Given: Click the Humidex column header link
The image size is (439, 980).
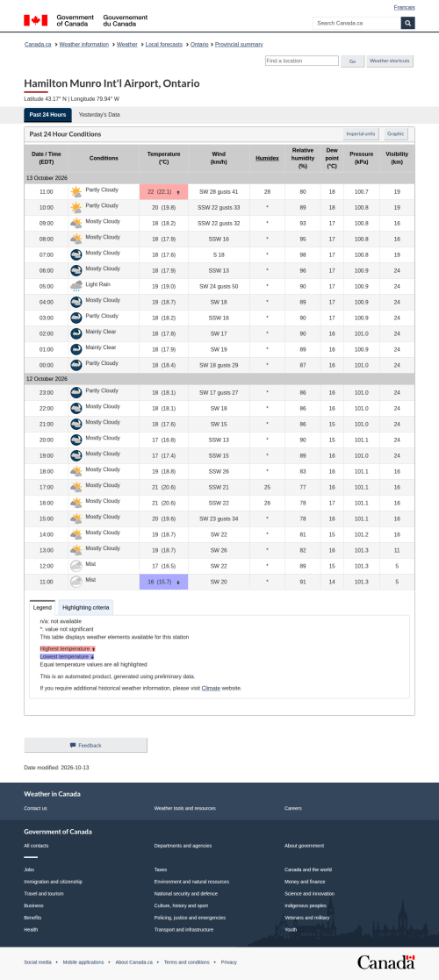Looking at the screenshot, I should click(267, 158).
